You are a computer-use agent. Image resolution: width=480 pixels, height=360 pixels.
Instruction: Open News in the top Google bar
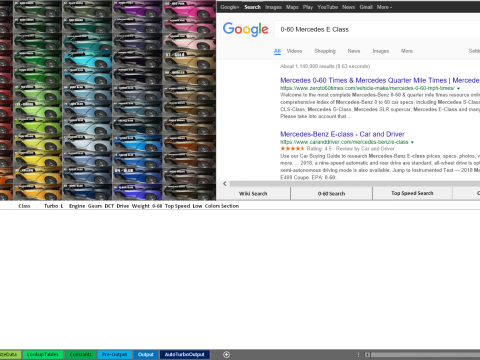348,7
